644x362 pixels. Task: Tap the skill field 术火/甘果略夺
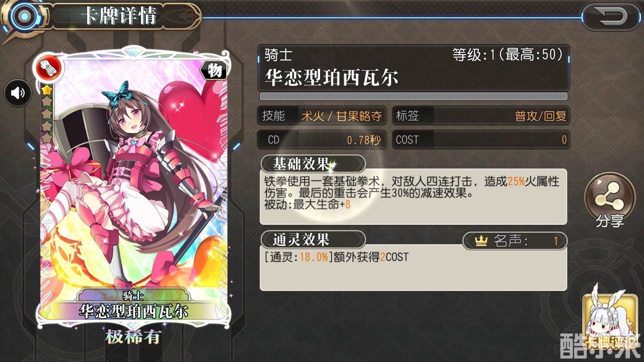(x=322, y=116)
